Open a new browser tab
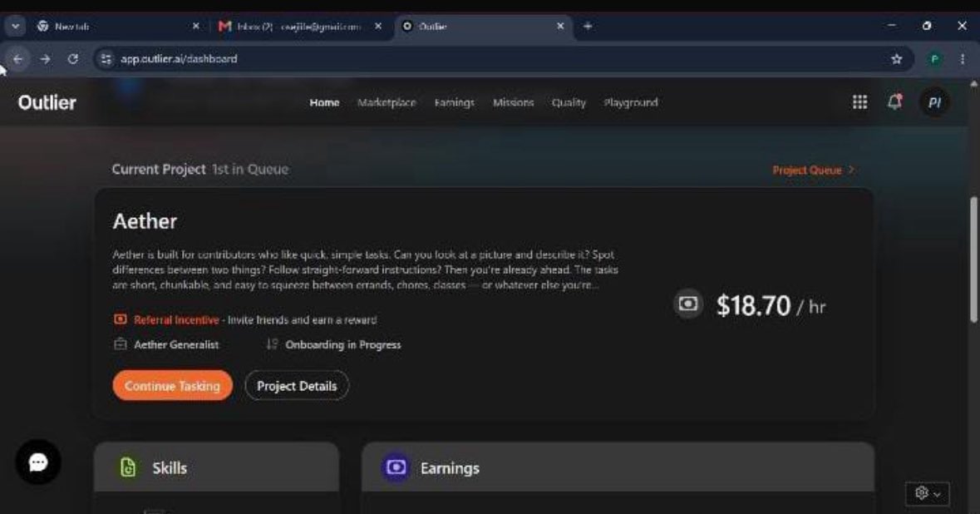Viewport: 980px width, 514px height. pyautogui.click(x=588, y=27)
